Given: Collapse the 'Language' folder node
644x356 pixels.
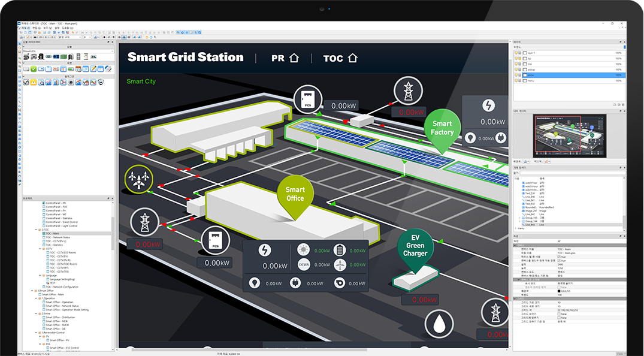Looking at the screenshot, I should (x=40, y=276).
